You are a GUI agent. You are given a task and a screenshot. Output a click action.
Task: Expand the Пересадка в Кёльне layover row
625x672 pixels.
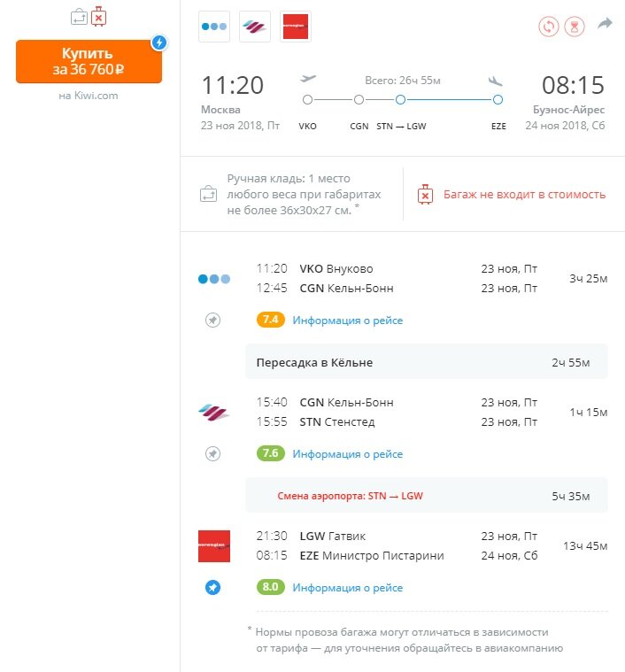coord(426,362)
